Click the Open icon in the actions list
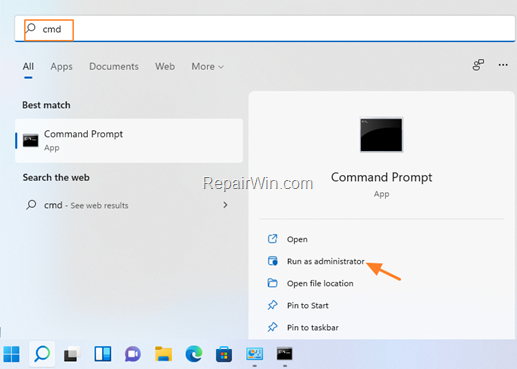The height and width of the screenshot is (369, 517). 272,239
